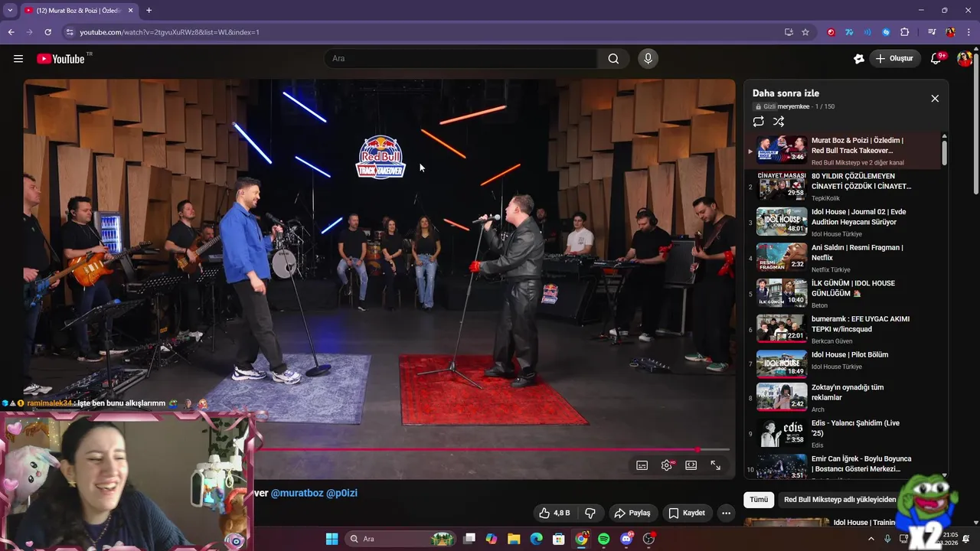Show hidden system tray icons chevron
This screenshot has width=980, height=551.
click(871, 539)
